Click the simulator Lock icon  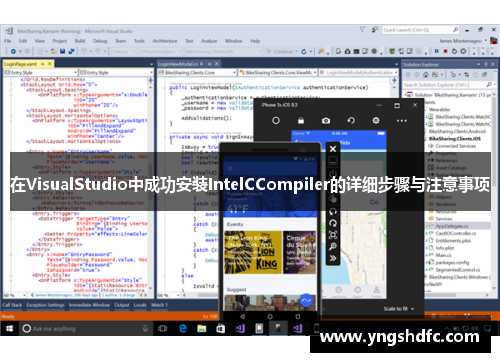click(301, 120)
